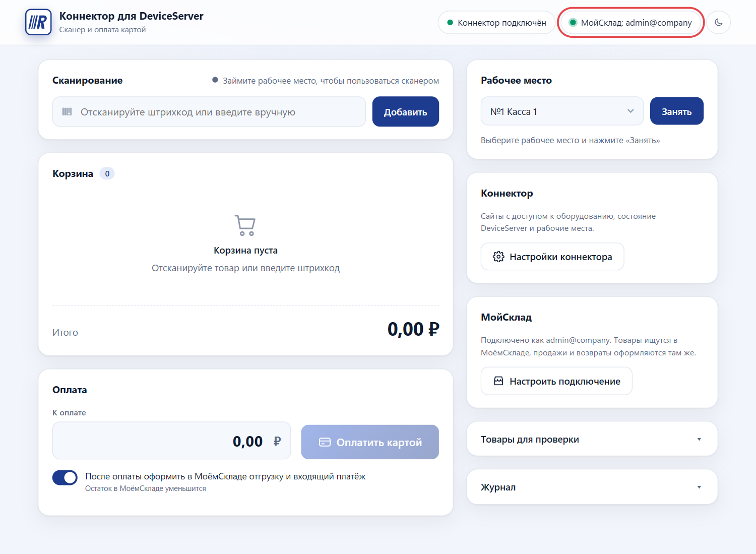Click the ruble sign in the payment field
This screenshot has width=756, height=554.
(277, 441)
